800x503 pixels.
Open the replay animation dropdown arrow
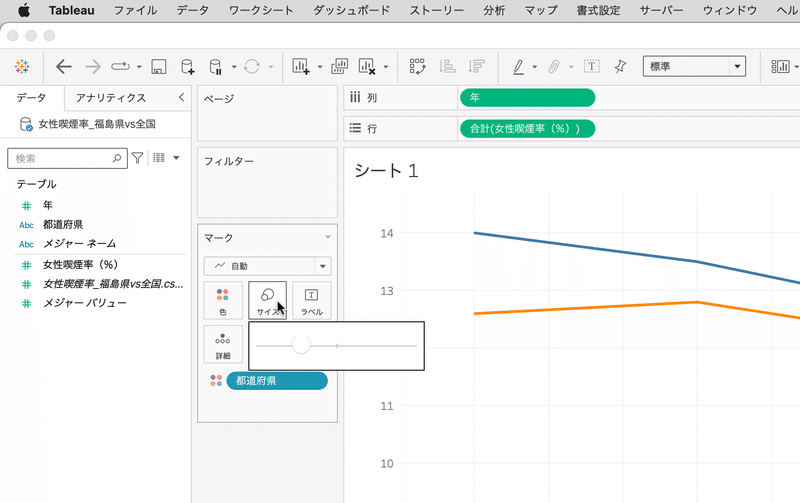[139, 67]
